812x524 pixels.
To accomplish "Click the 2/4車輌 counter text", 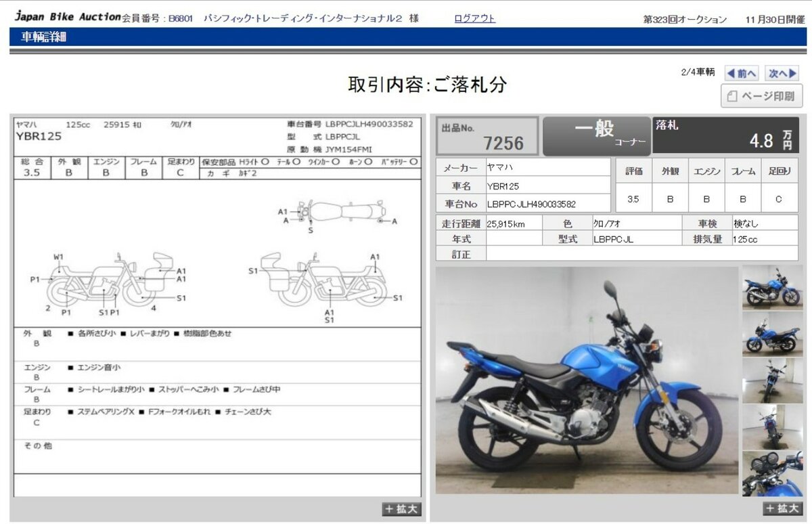I will (698, 72).
